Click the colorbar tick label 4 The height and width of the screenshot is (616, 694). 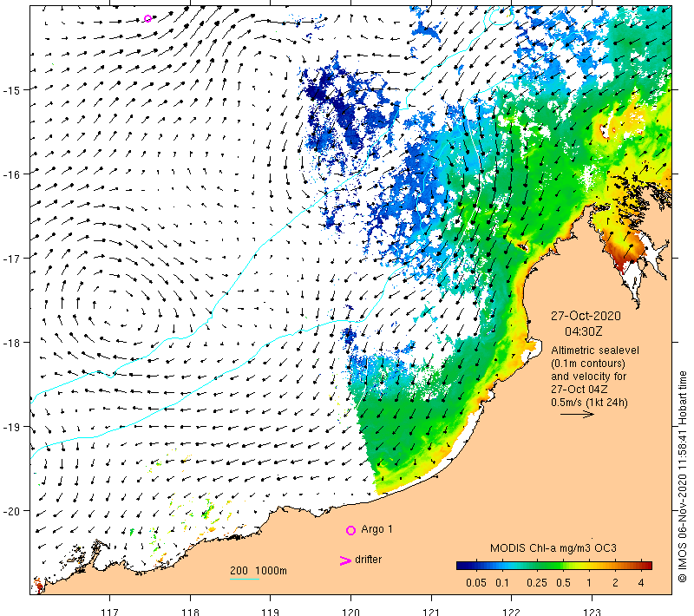(x=641, y=583)
